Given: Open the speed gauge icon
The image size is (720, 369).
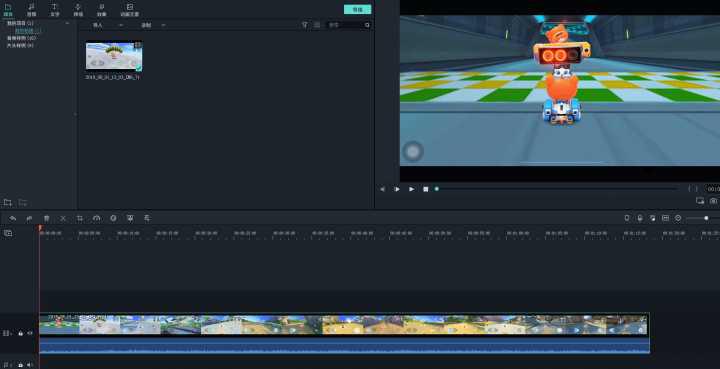Looking at the screenshot, I should coord(96,218).
